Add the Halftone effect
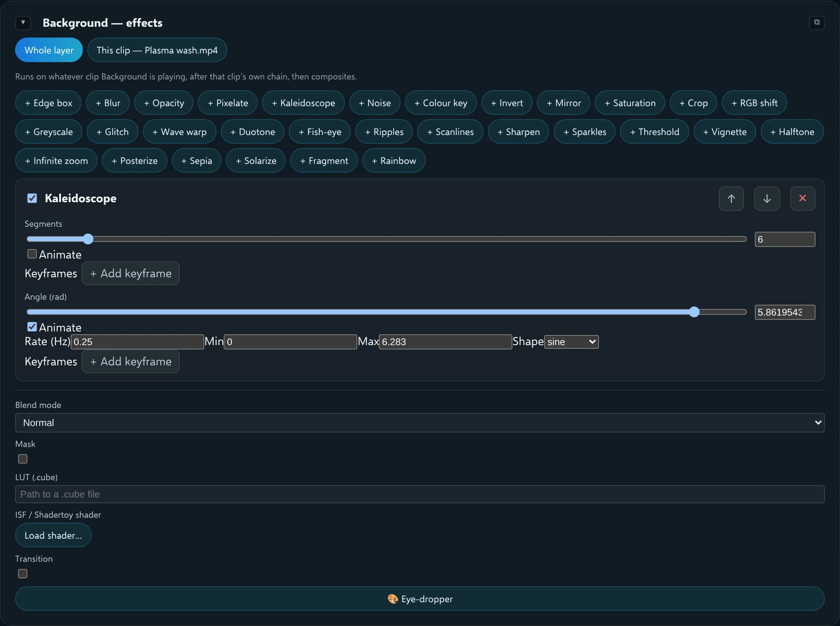The image size is (840, 626). (792, 132)
